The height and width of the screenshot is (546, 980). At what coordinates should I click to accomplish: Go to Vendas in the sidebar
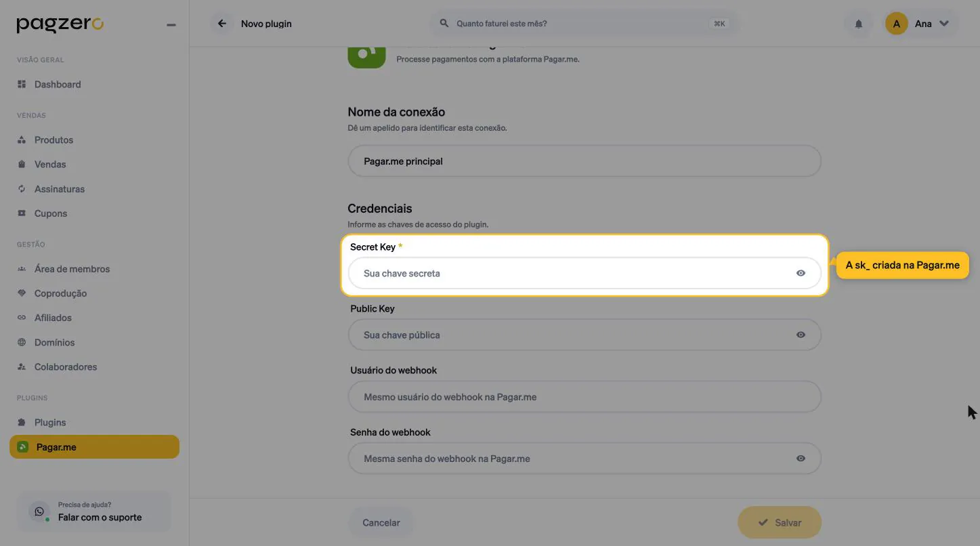[x=94, y=164]
